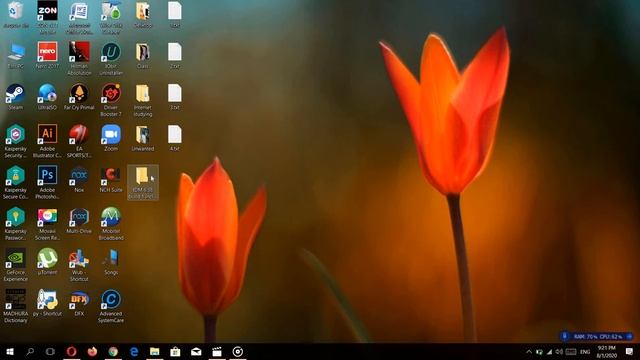Select the MADHURA Dictionary shortcut
The image size is (640, 360).
(16, 306)
